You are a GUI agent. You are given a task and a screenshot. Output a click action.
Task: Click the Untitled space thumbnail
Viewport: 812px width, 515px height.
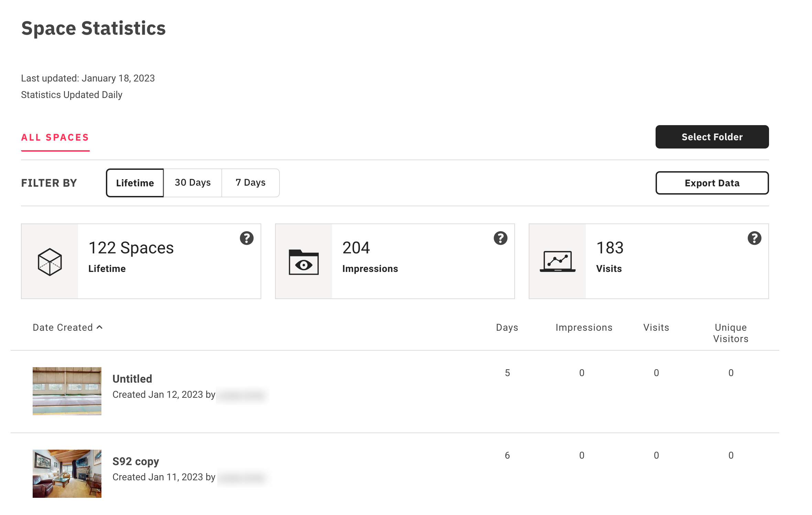pyautogui.click(x=67, y=391)
